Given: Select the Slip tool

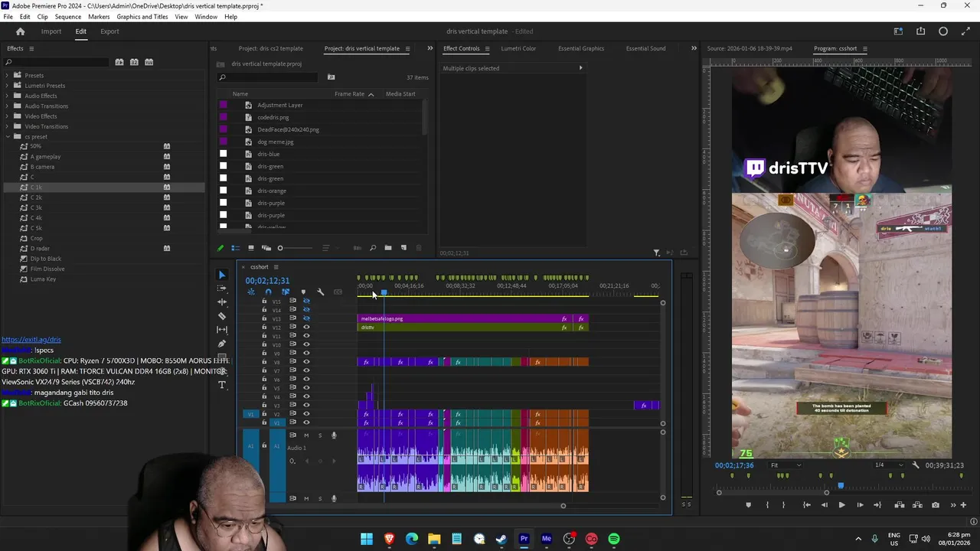Looking at the screenshot, I should [222, 330].
